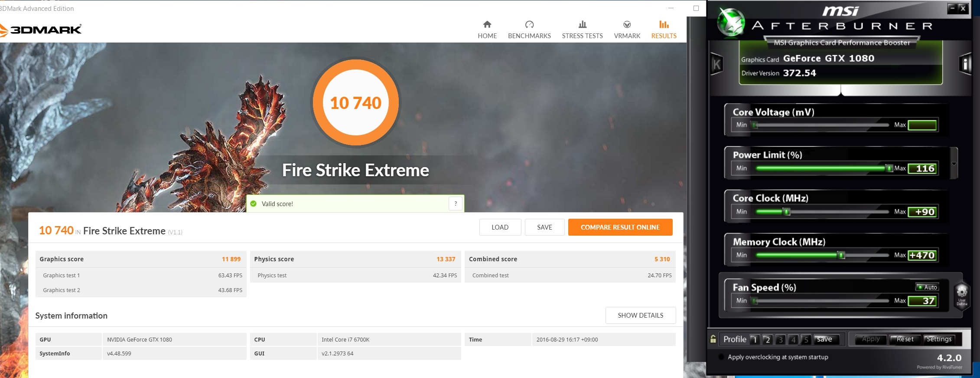
Task: Click the 3DMark logo
Action: pyautogui.click(x=41, y=30)
